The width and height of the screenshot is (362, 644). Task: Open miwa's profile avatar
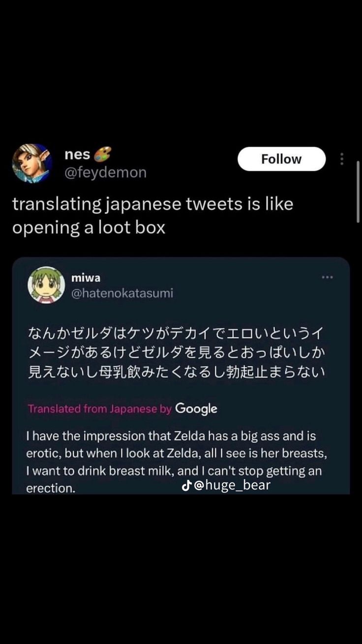point(46,286)
